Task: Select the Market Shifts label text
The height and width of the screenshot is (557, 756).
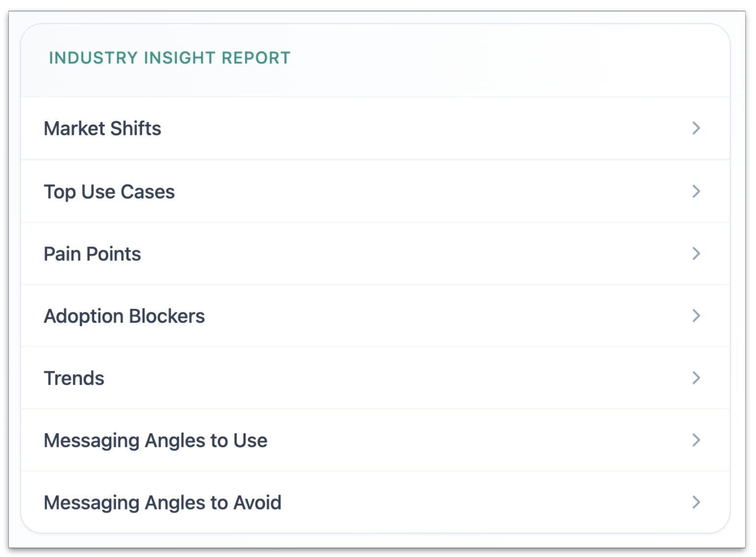Action: pyautogui.click(x=103, y=128)
